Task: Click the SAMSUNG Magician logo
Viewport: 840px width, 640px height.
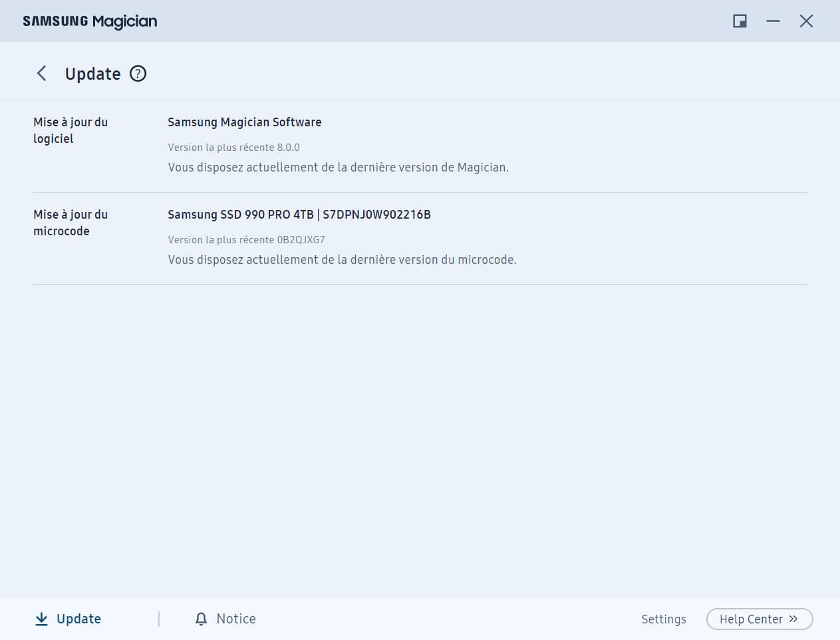Action: (90, 21)
